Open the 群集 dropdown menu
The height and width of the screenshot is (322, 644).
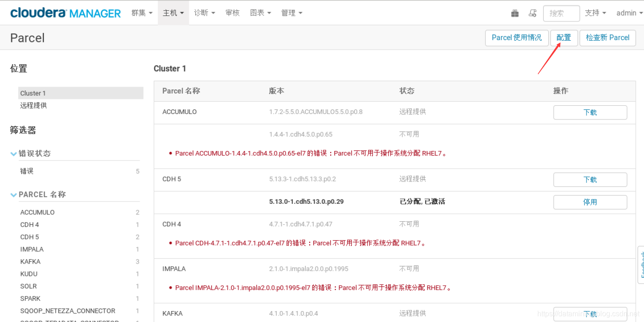[x=142, y=13]
